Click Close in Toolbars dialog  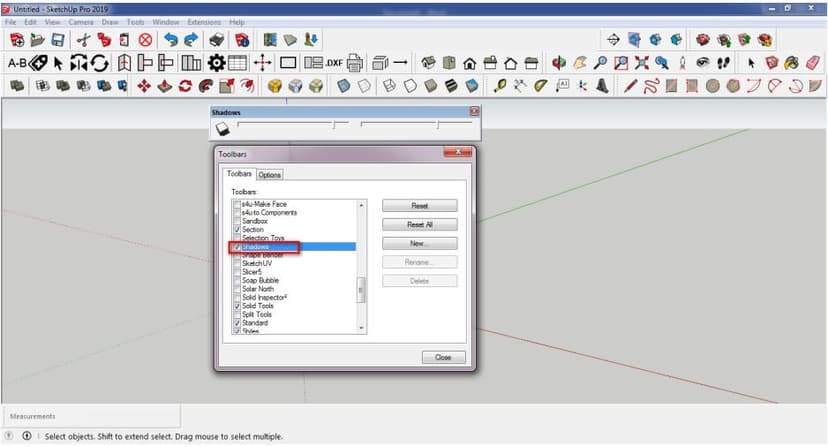pyautogui.click(x=444, y=358)
